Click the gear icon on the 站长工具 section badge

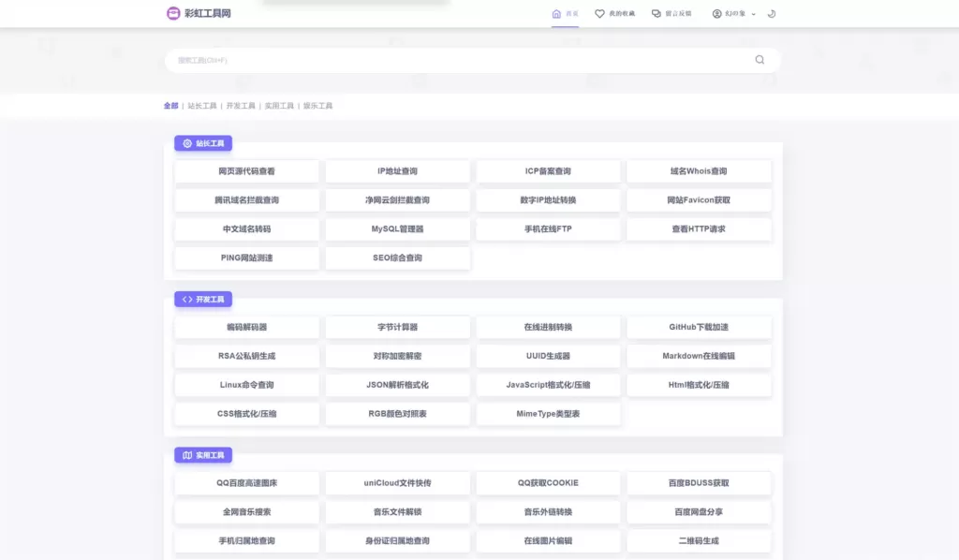(187, 143)
